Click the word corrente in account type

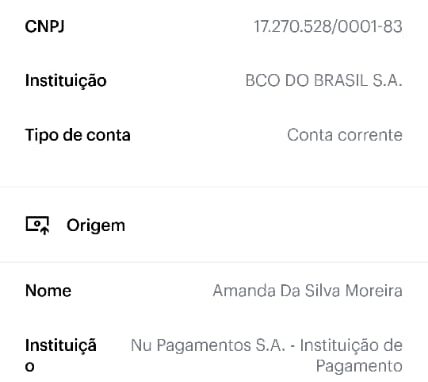tap(370, 135)
